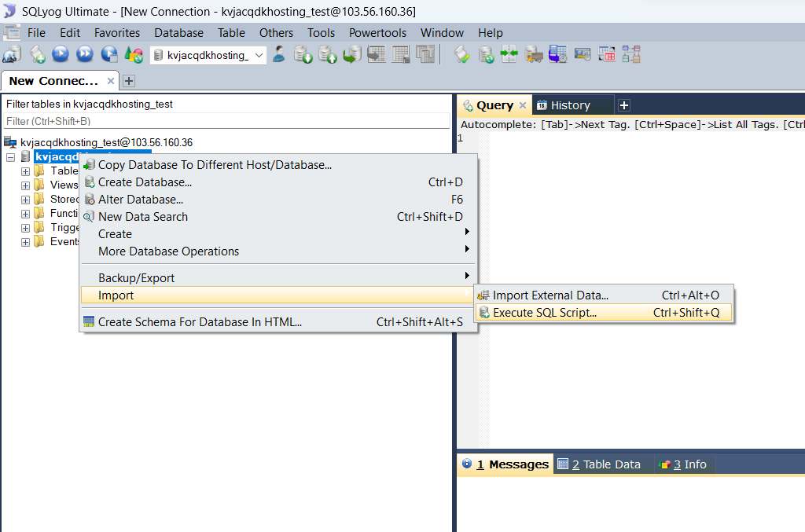The width and height of the screenshot is (805, 532).
Task: Add a new connection tab with plus button
Action: point(129,80)
